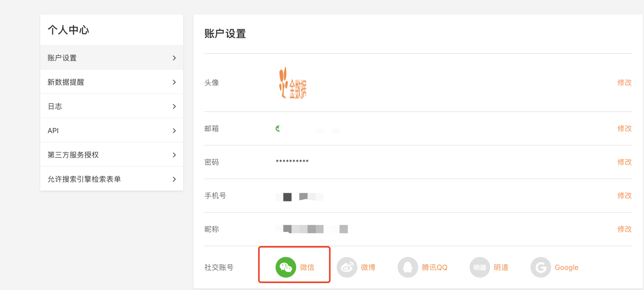Click 修改 link for email (邮箱)
This screenshot has width=644, height=290.
click(x=624, y=128)
